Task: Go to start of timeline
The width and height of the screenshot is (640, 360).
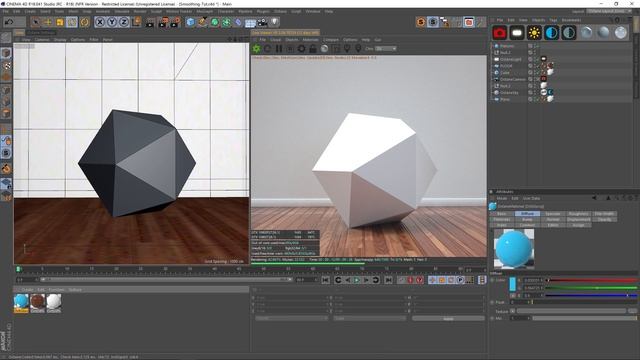Action: point(325,280)
